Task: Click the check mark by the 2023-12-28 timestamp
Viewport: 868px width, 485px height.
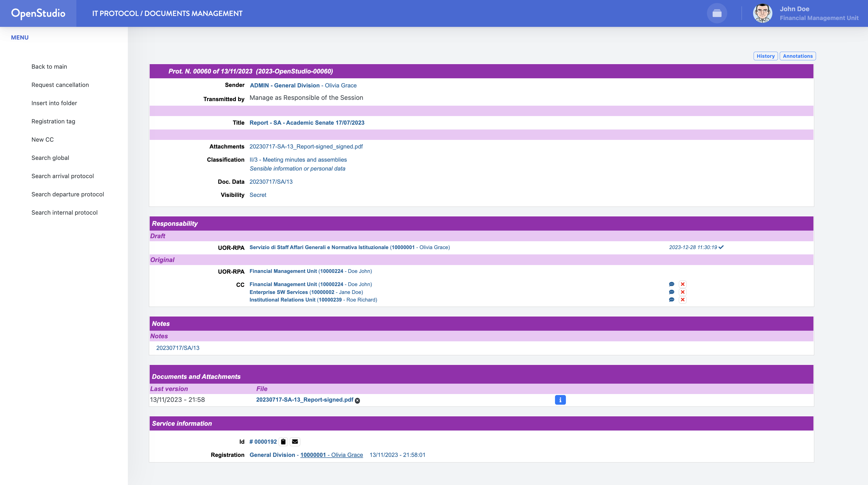Action: 721,247
